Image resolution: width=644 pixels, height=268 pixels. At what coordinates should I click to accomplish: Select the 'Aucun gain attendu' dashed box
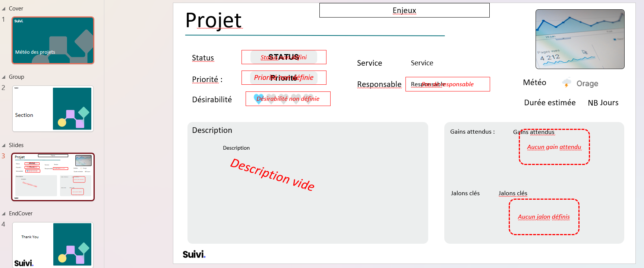pyautogui.click(x=554, y=147)
